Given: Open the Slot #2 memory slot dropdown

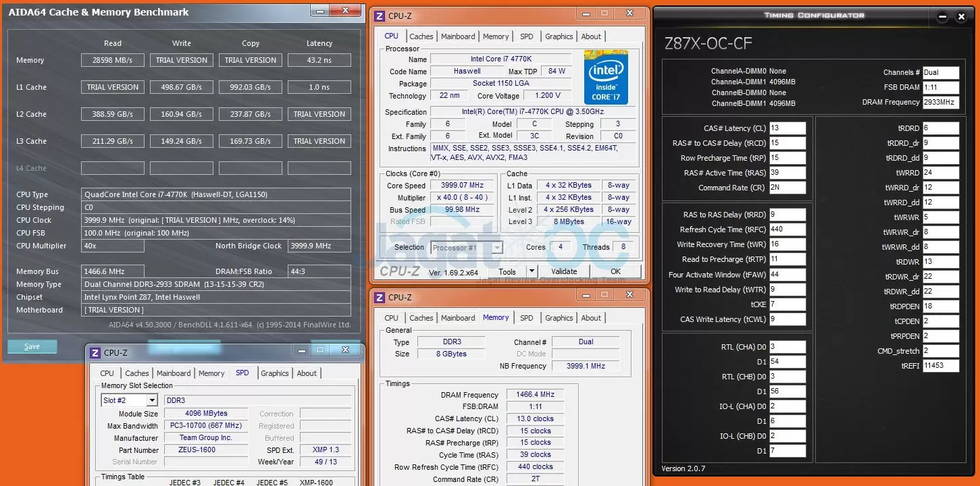Looking at the screenshot, I should pyautogui.click(x=151, y=400).
